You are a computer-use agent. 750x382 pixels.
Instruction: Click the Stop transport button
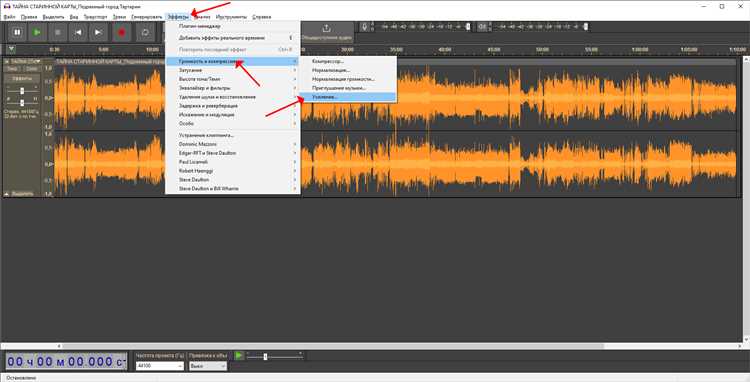57,33
